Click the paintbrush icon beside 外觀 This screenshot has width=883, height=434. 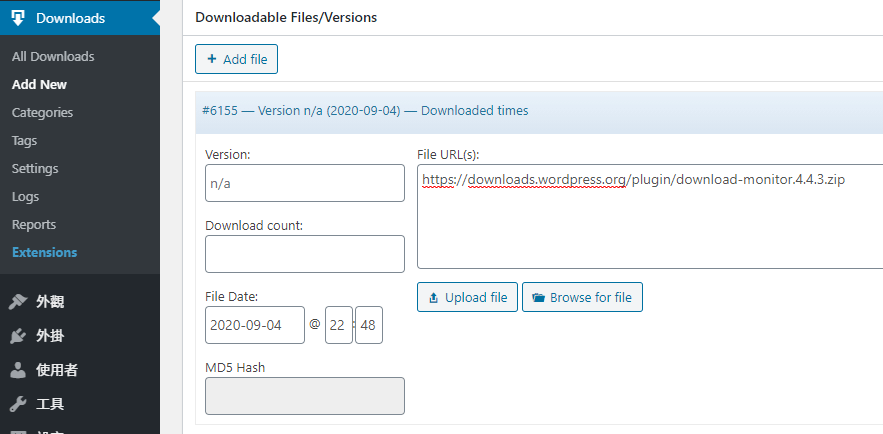[x=18, y=302]
